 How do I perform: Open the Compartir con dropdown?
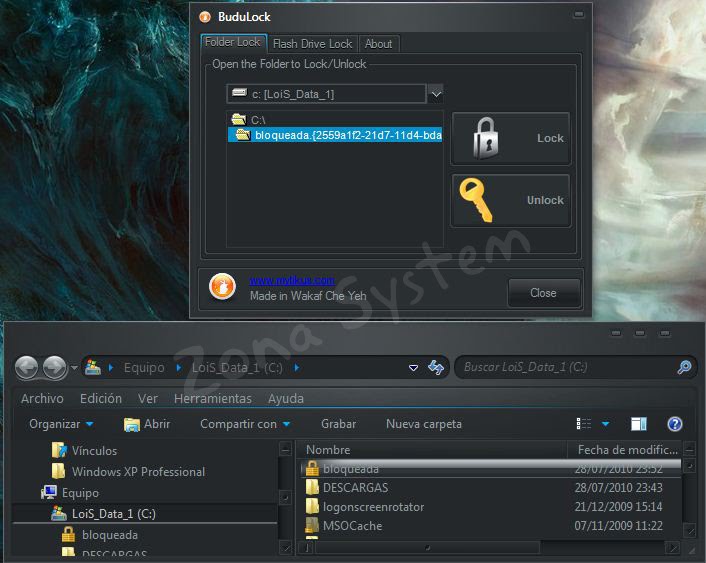click(x=245, y=424)
